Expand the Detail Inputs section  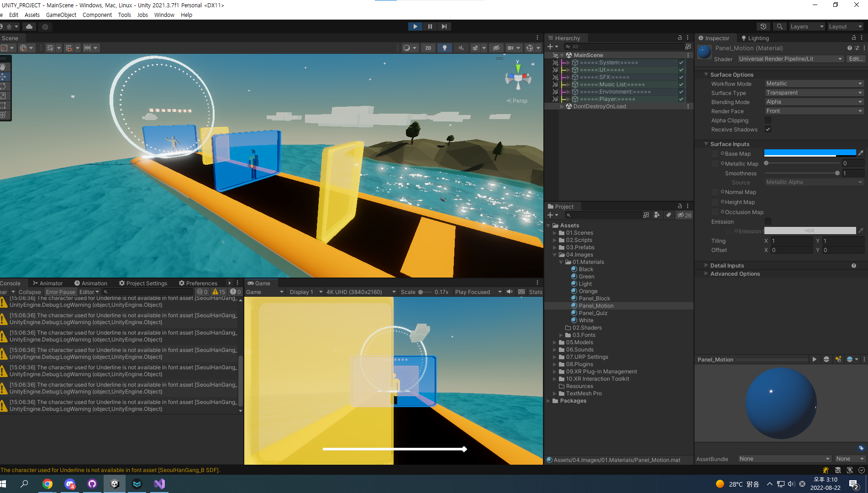pyautogui.click(x=706, y=265)
